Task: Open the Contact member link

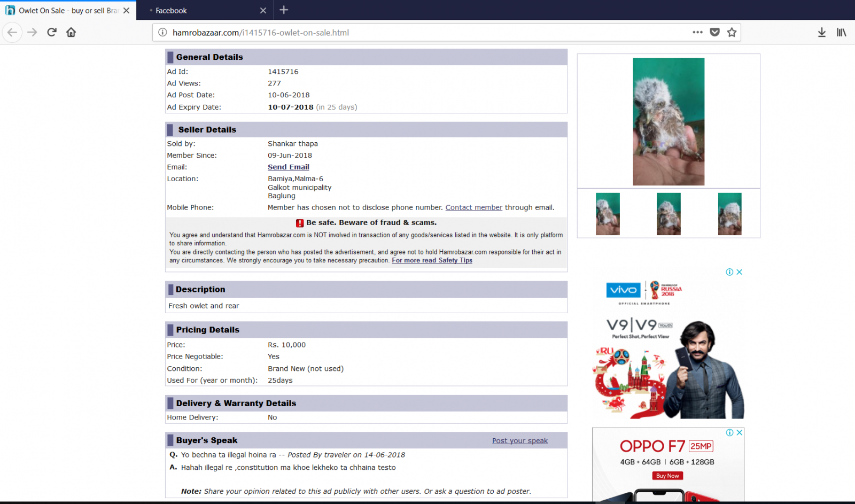Action: tap(474, 207)
